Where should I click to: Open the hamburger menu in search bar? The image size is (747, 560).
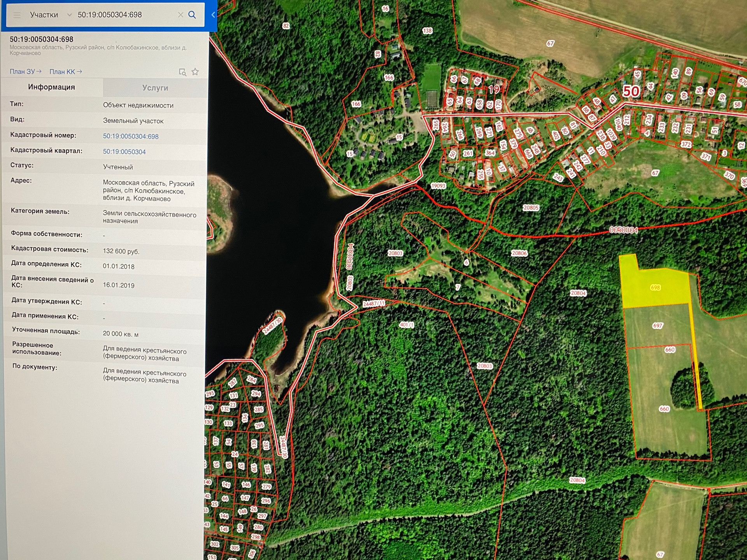point(17,15)
